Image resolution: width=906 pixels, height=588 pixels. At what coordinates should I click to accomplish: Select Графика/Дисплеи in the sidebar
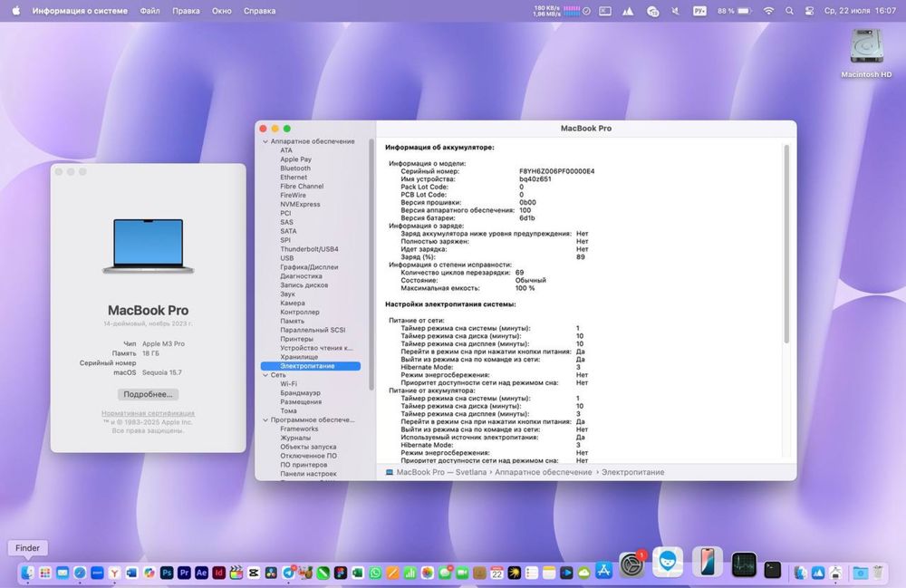point(309,267)
